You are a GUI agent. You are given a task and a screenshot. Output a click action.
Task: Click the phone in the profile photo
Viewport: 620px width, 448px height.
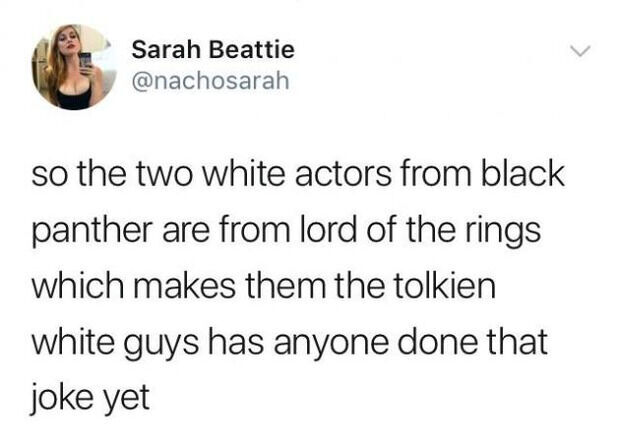[x=85, y=60]
